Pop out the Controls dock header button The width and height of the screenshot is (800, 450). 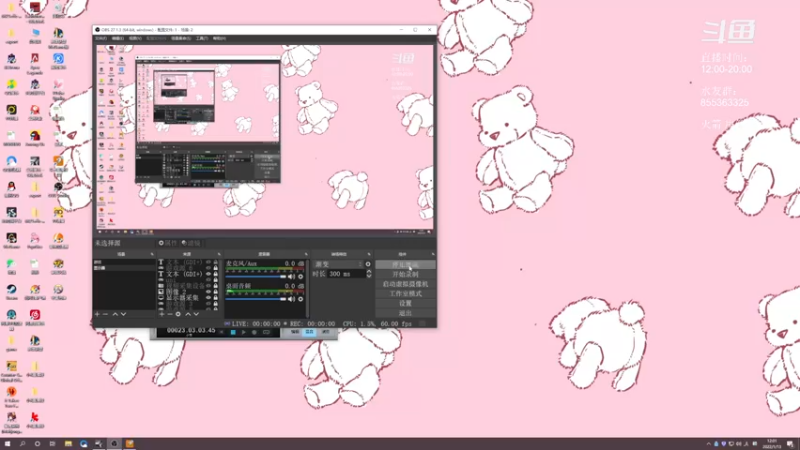[x=433, y=254]
